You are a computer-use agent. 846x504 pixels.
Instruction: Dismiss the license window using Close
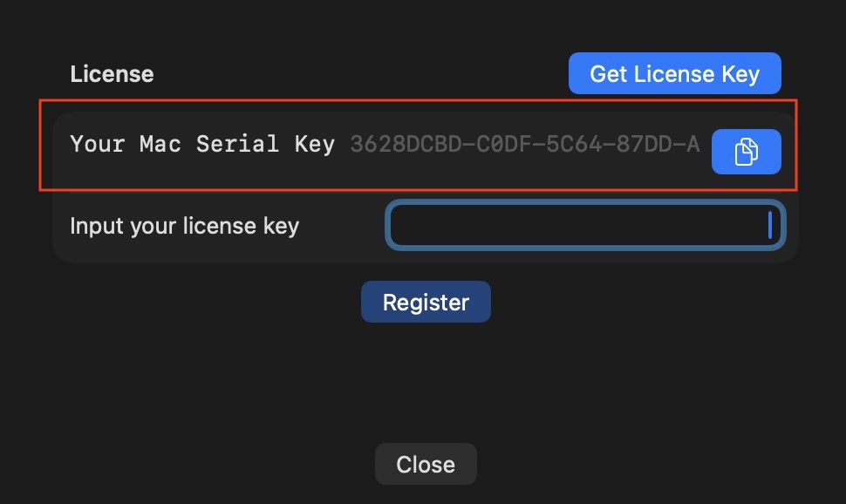pyautogui.click(x=426, y=464)
